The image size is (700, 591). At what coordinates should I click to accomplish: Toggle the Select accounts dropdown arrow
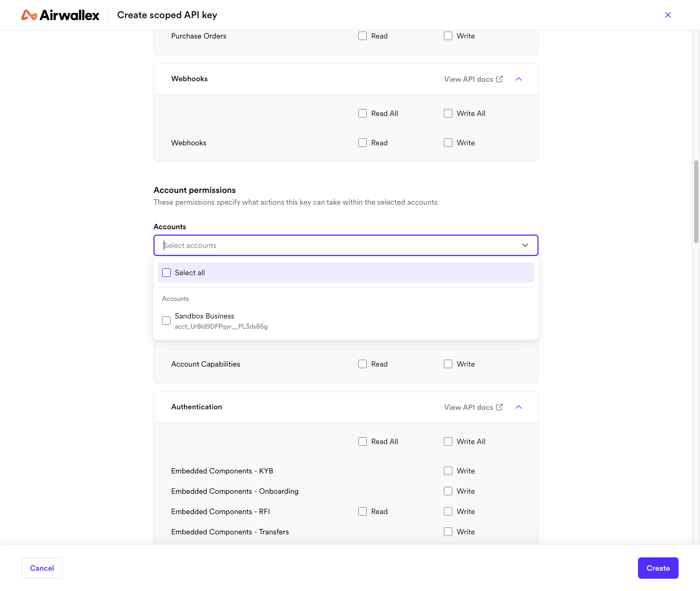tap(525, 245)
